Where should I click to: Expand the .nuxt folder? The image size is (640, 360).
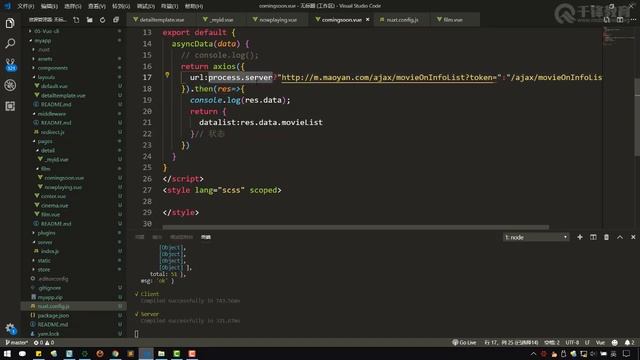[44, 49]
